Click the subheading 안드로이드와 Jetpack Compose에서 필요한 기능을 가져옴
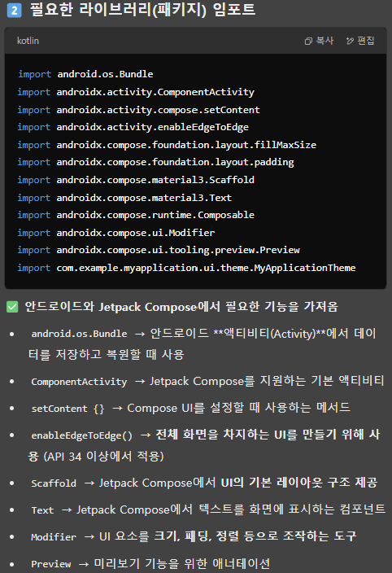 pos(181,307)
